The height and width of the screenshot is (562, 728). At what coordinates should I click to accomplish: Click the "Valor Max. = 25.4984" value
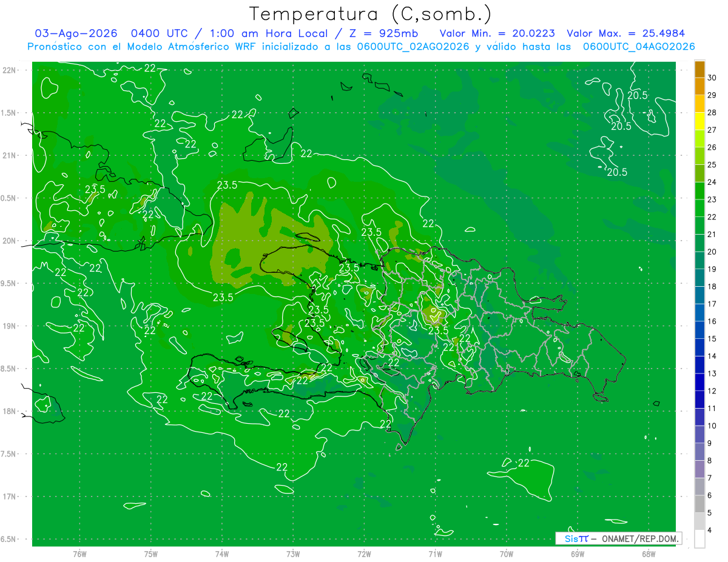pos(625,34)
